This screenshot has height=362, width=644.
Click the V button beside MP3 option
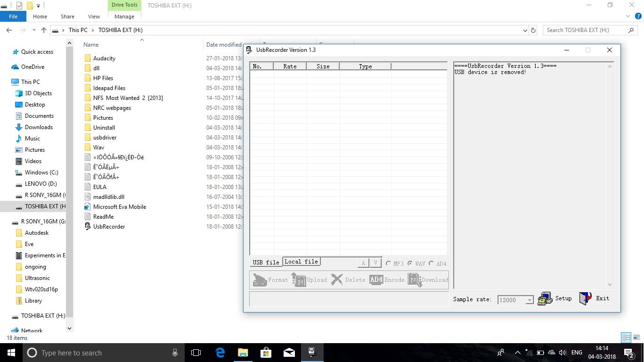pos(375,263)
